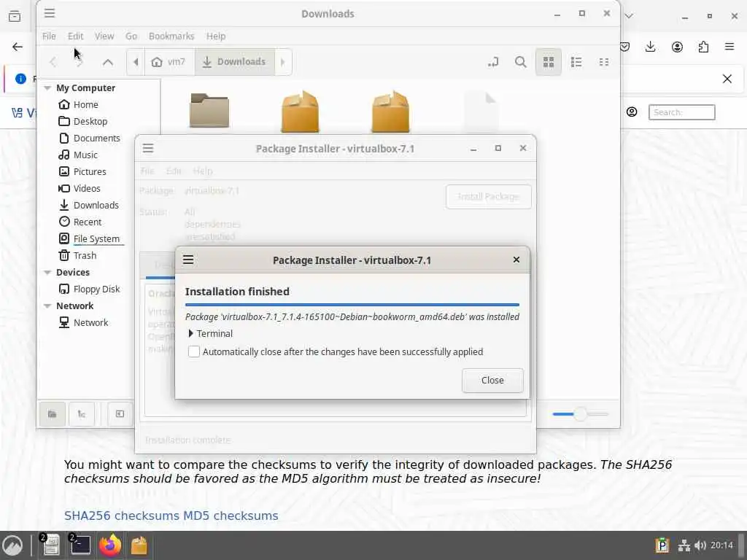Screen dimensions: 747x560
Task: Click the website Search field
Action: [682, 112]
